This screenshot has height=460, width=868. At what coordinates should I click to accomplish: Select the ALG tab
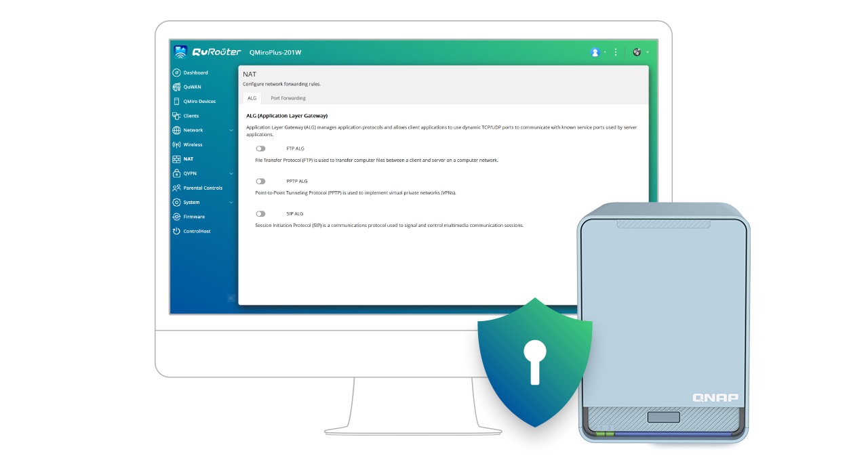[x=252, y=98]
